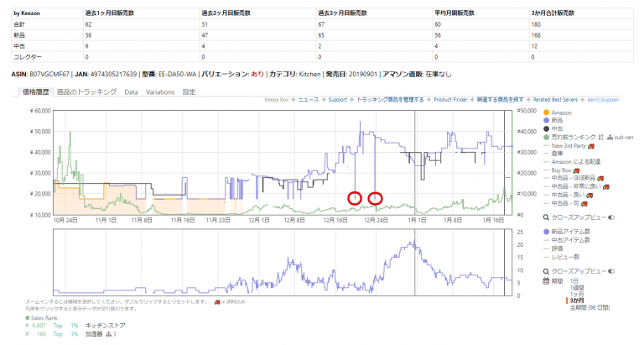Image resolution: width=644 pixels, height=345 pixels.
Task: Click the sub-rank hierarchy icon
Action: click(x=610, y=137)
